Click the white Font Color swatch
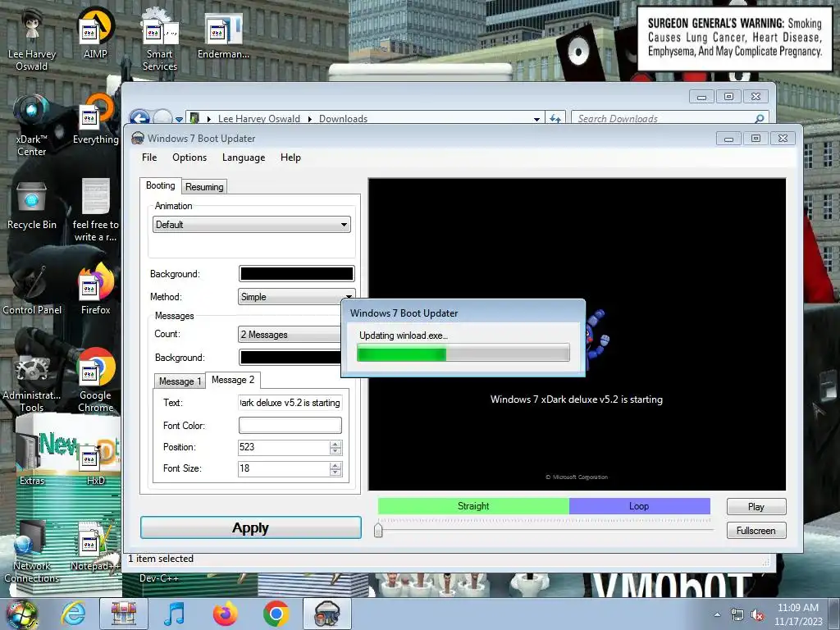The height and width of the screenshot is (630, 840). 290,426
